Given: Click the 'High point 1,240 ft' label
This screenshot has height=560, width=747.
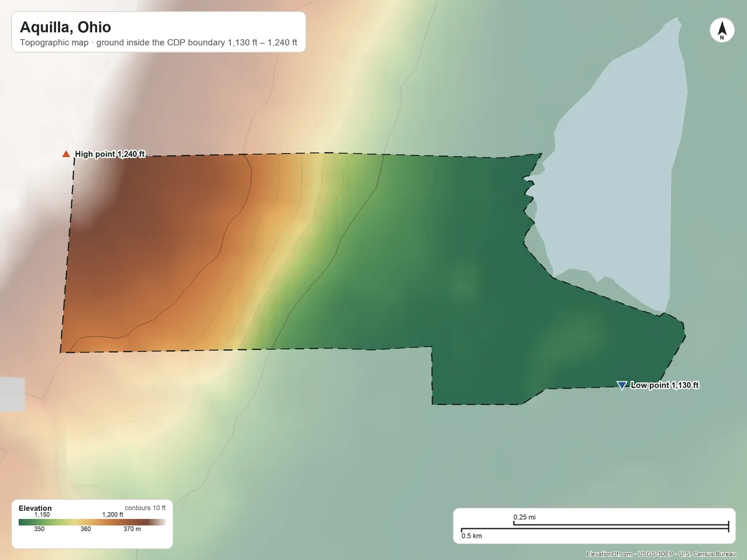Looking at the screenshot, I should coord(110,154).
